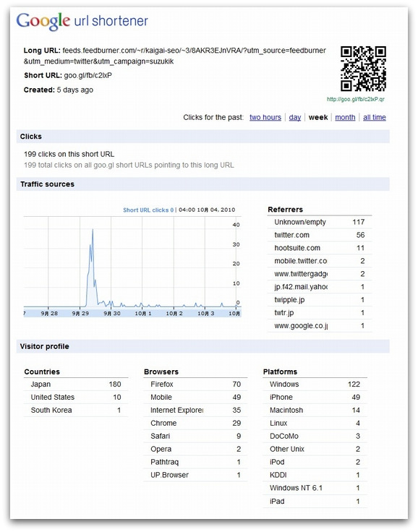Select the mobile.twitter.co referrer row

click(320, 261)
